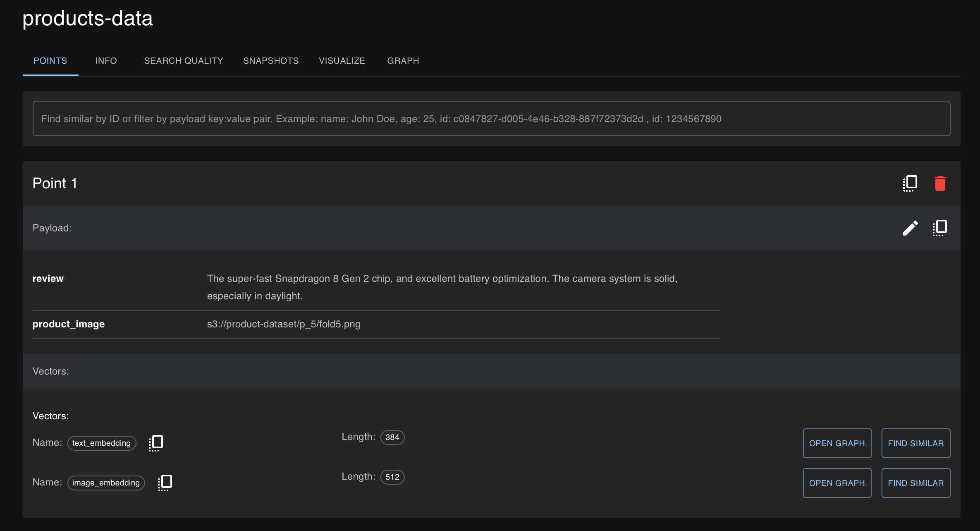Delete Point 1 with the red trash icon
The image size is (980, 531).
940,183
